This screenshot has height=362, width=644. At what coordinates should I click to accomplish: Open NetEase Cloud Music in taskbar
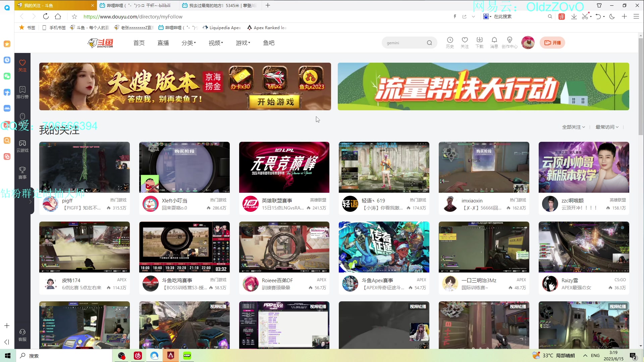138,356
